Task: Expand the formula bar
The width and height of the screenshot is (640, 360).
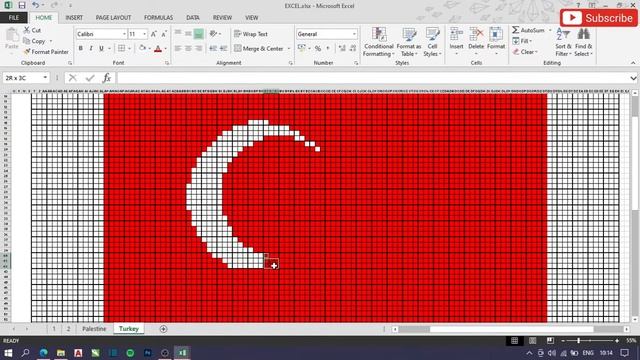Action: (x=633, y=78)
